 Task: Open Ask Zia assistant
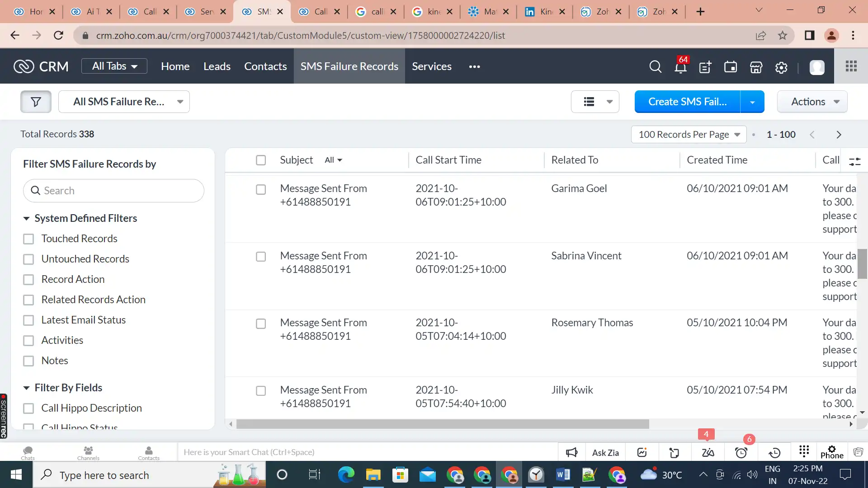[605, 452]
